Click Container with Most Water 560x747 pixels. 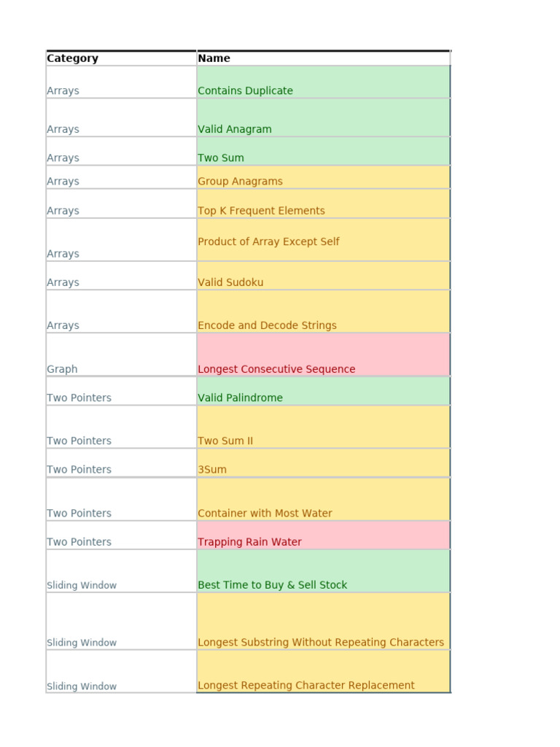click(x=265, y=513)
